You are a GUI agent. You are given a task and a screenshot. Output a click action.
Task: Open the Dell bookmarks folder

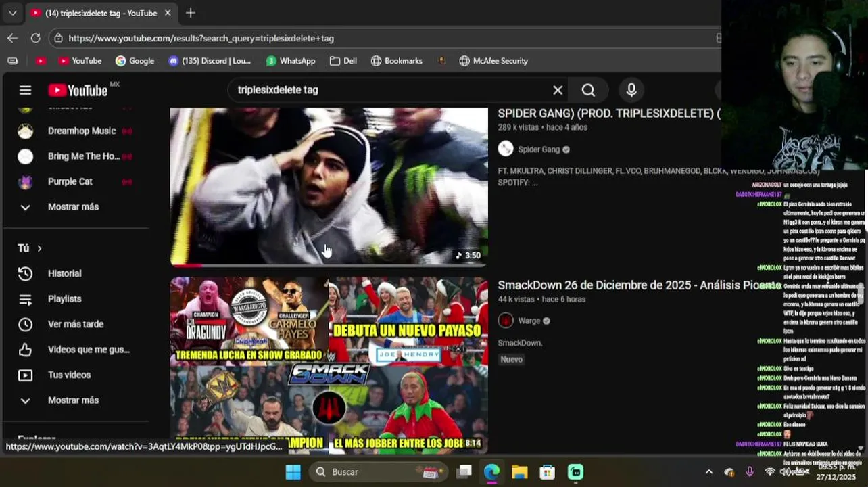click(x=343, y=61)
